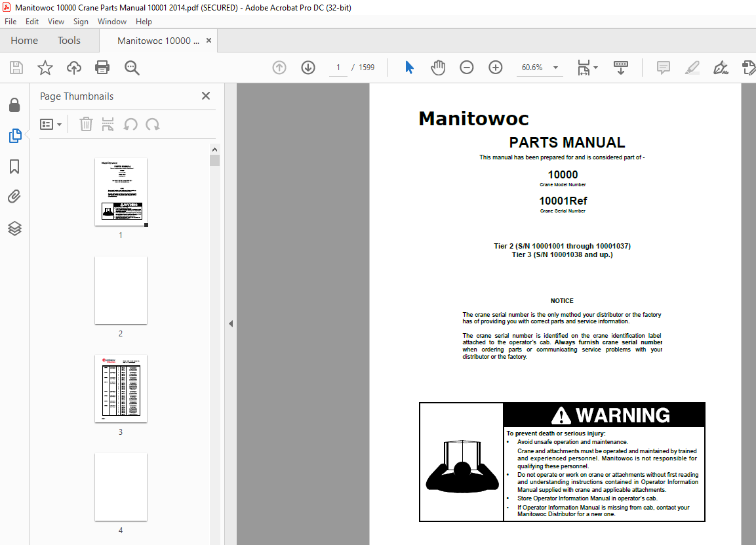Go to the next page arrow
The width and height of the screenshot is (756, 545).
coord(308,68)
